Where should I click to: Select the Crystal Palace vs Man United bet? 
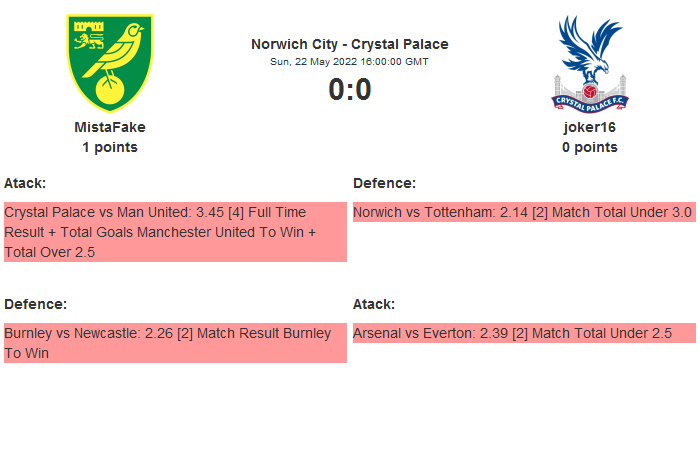pyautogui.click(x=175, y=232)
